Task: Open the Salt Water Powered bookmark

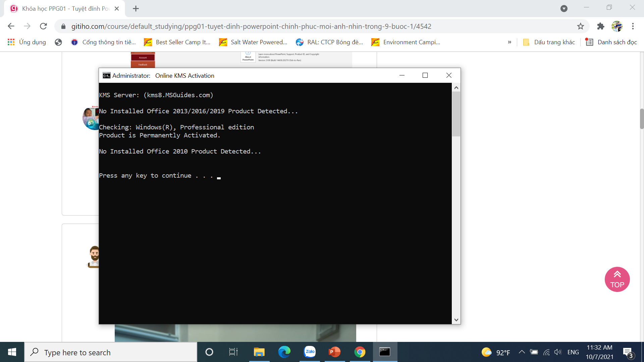Action: point(253,42)
